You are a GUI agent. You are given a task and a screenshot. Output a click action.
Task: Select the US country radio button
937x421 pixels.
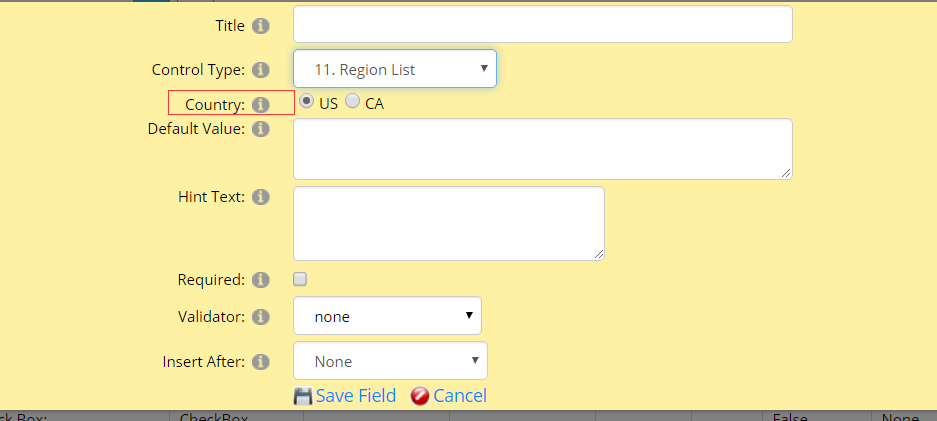pyautogui.click(x=307, y=102)
